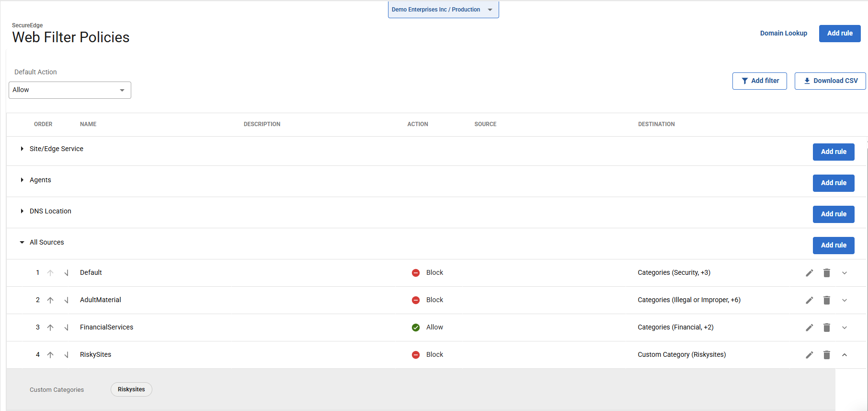Open the Default Action dropdown

pos(70,90)
